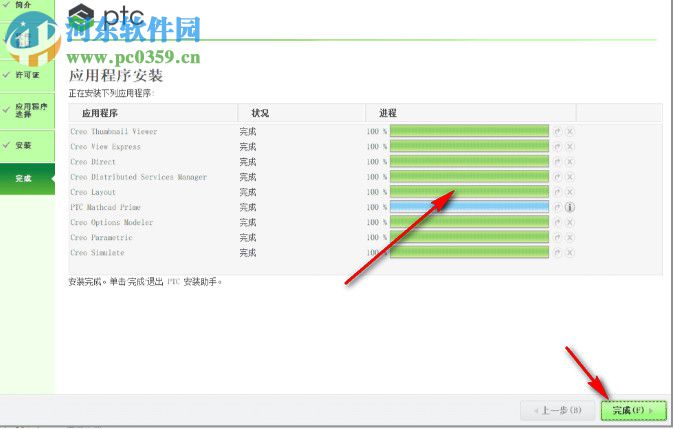Click the 上一步(B) back button
673x429 pixels.
coord(558,411)
